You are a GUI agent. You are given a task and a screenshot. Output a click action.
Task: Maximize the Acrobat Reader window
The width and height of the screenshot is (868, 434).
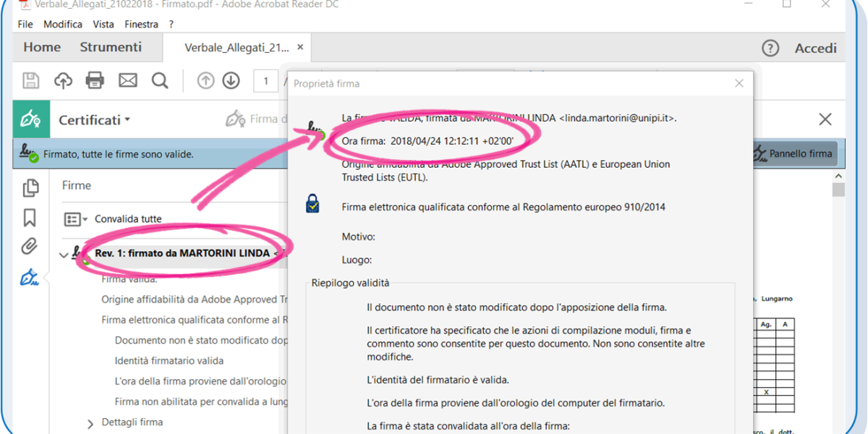[x=787, y=4]
